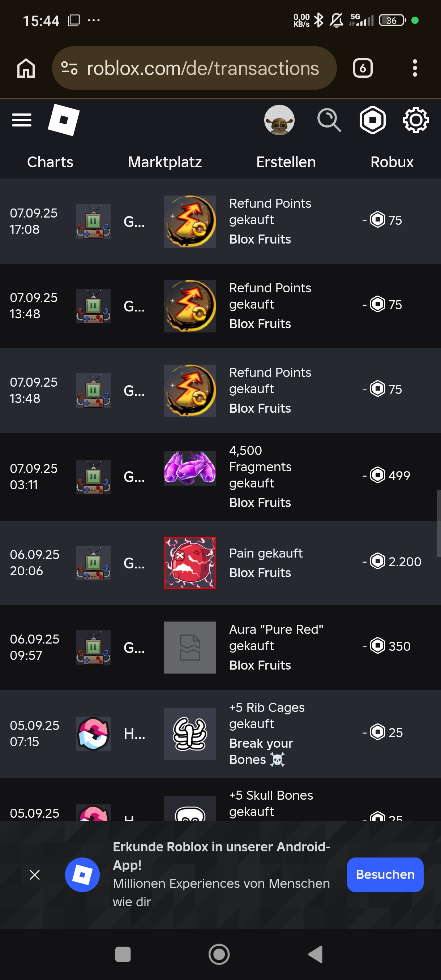
Task: Open the Pain item thumbnail
Action: coord(190,563)
